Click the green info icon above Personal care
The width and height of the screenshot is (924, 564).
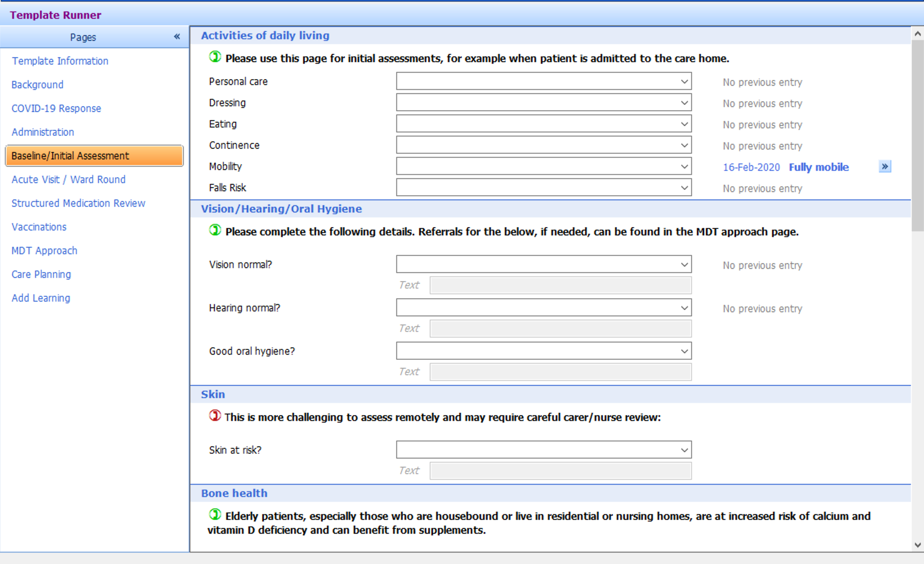pyautogui.click(x=214, y=57)
